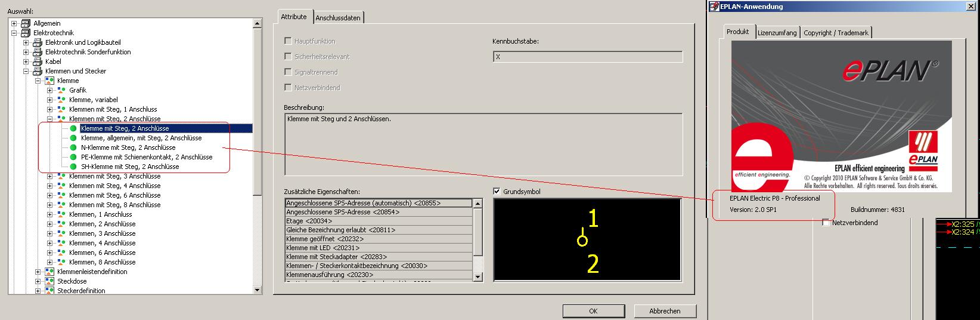Viewport: 980px width, 320px height.
Task: Select the Attribute tab
Action: (x=294, y=17)
